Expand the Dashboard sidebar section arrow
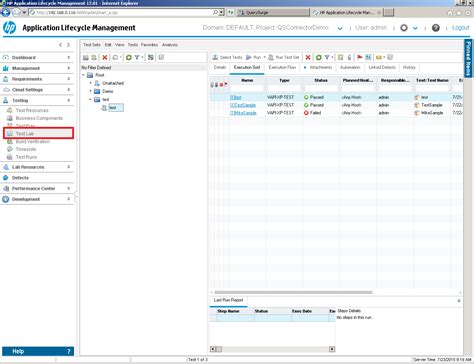 click(x=69, y=58)
